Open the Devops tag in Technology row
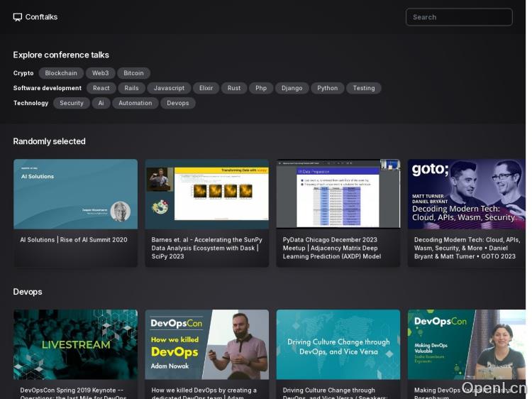 tap(177, 103)
